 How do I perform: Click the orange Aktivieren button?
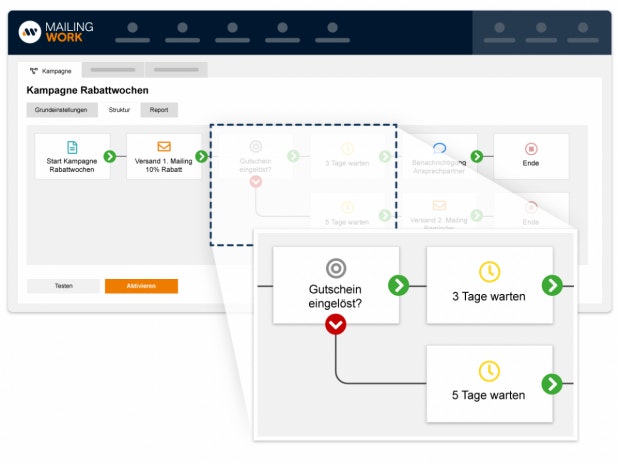point(141,286)
